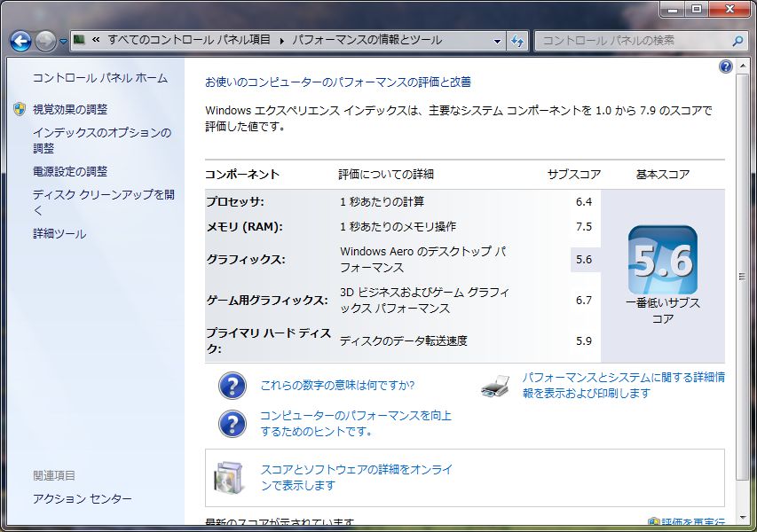This screenshot has width=757, height=532.
Task: Click the question icon beside これらの数字の意味は何ですか?
Action: 233,386
